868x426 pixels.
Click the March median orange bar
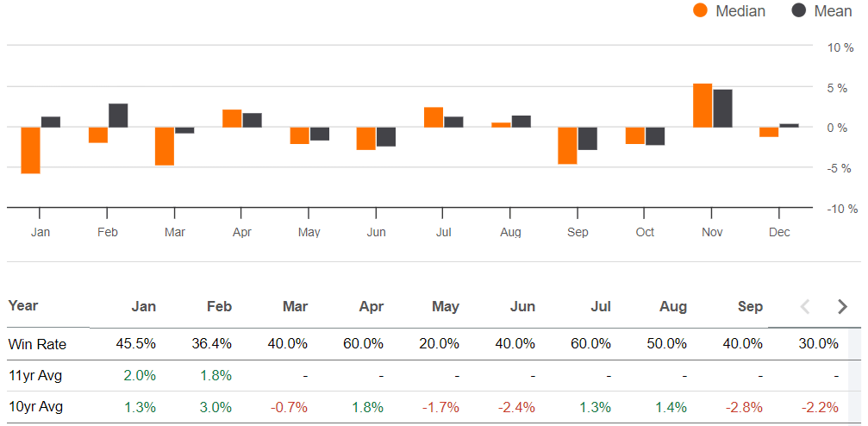(165, 146)
